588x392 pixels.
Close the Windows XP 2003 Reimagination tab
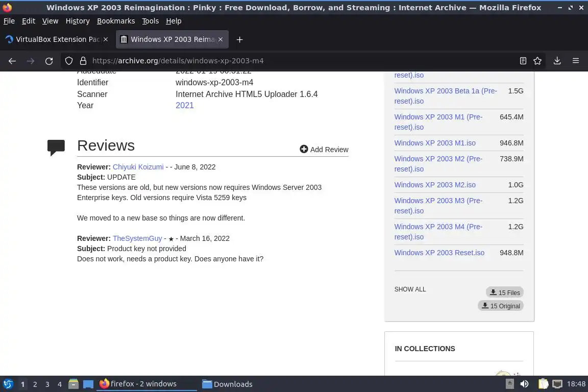(x=220, y=39)
